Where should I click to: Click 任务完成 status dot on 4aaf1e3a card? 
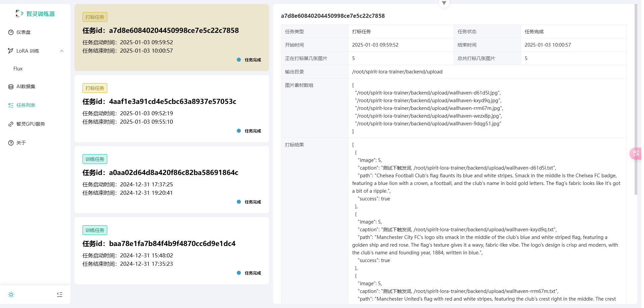[239, 131]
